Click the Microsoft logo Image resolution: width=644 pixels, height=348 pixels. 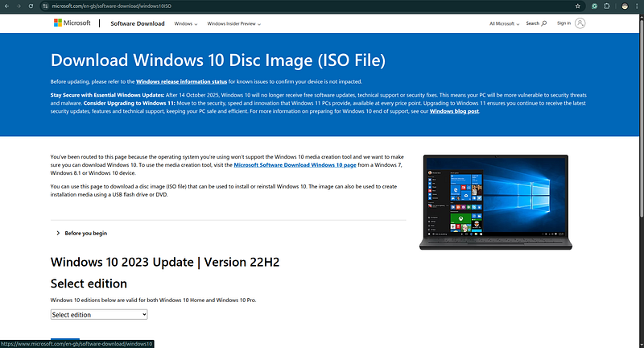point(72,23)
